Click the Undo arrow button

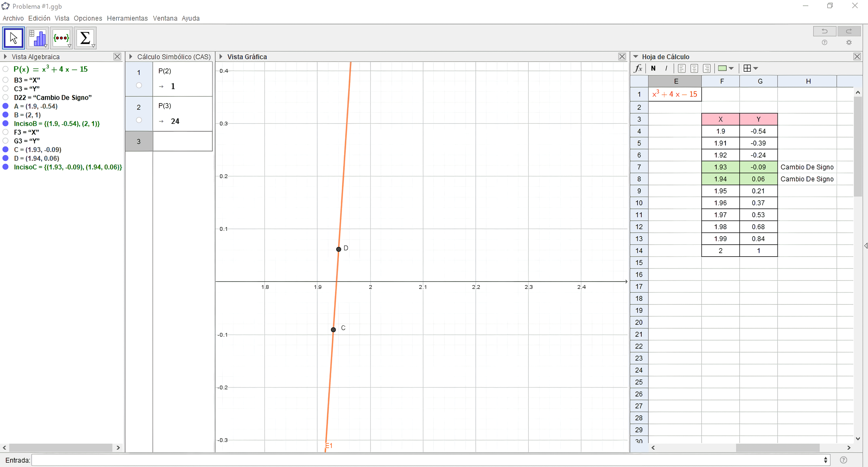(x=825, y=31)
